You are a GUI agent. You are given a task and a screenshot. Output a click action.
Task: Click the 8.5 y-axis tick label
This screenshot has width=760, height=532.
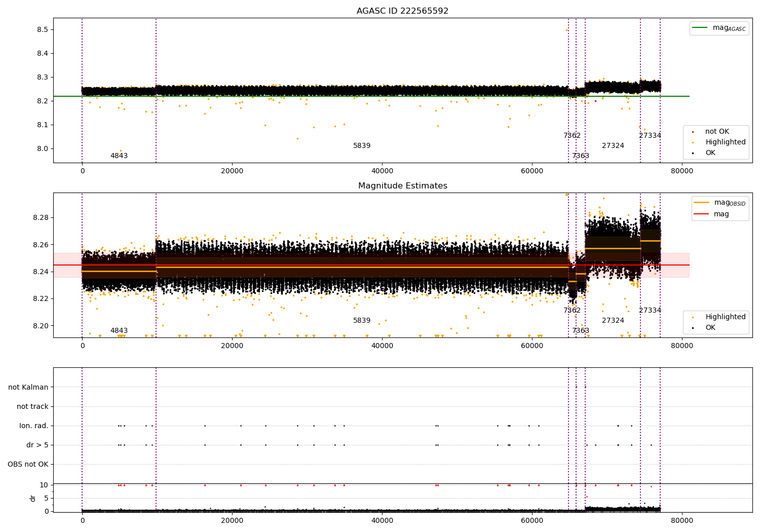coord(42,30)
